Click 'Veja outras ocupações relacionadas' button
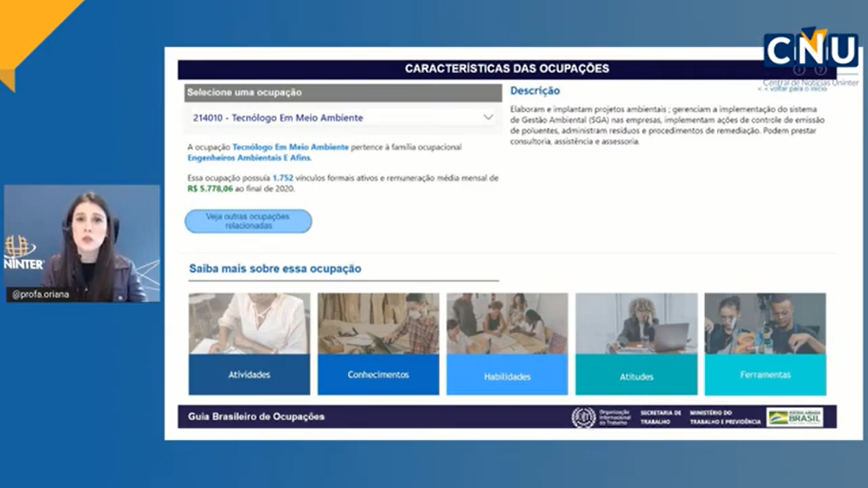The width and height of the screenshot is (868, 488). (248, 221)
